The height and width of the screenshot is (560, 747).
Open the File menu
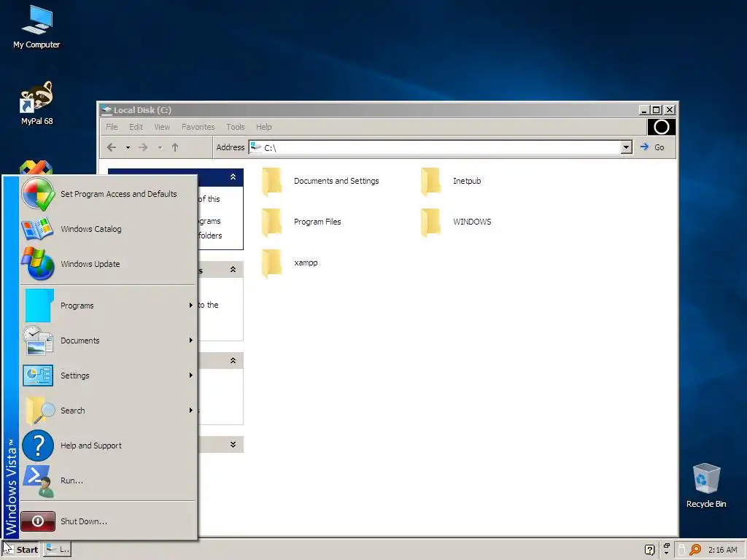112,127
